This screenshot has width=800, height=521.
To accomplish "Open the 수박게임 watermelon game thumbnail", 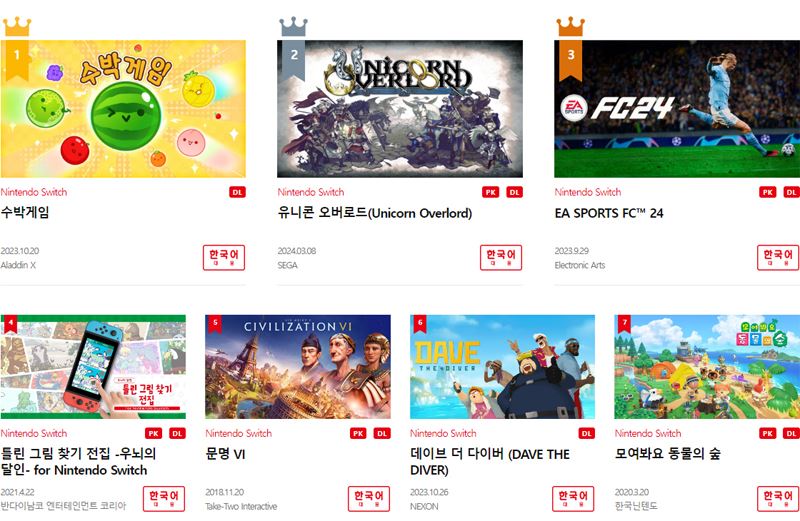I will [123, 109].
